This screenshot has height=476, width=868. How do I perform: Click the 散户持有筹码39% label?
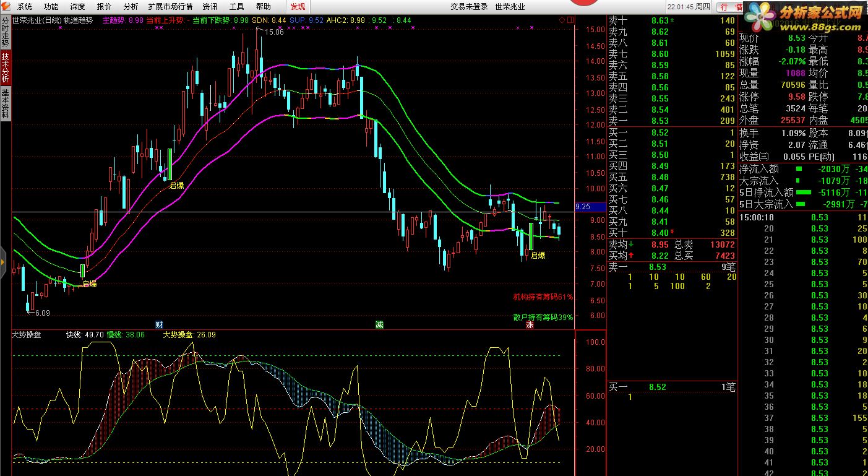[543, 317]
